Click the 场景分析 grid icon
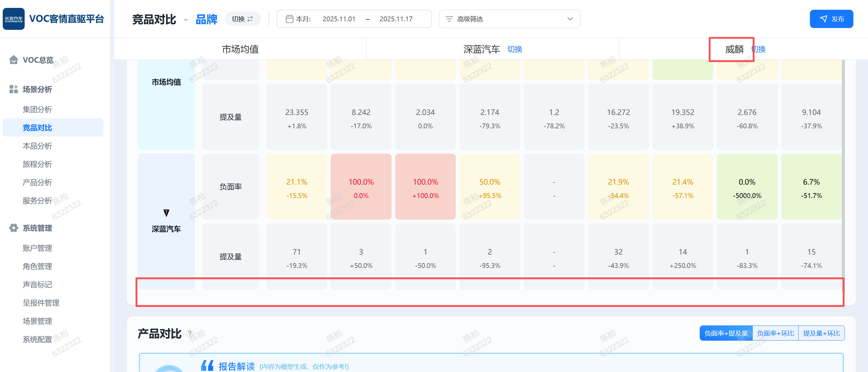 pyautogui.click(x=13, y=89)
